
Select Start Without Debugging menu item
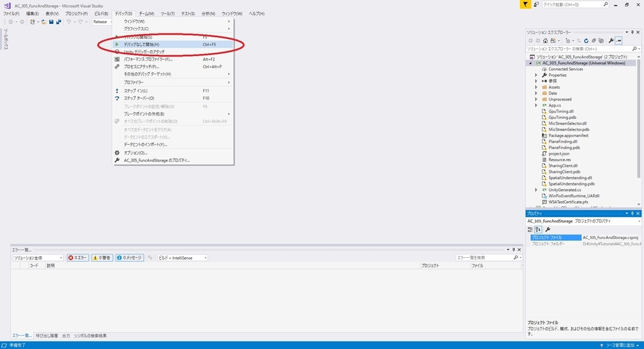[173, 45]
